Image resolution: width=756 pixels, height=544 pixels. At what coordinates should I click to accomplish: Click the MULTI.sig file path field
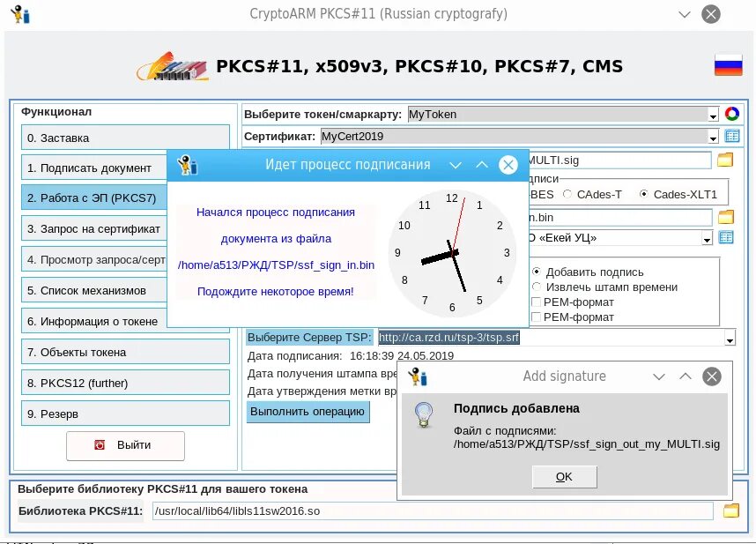619,160
